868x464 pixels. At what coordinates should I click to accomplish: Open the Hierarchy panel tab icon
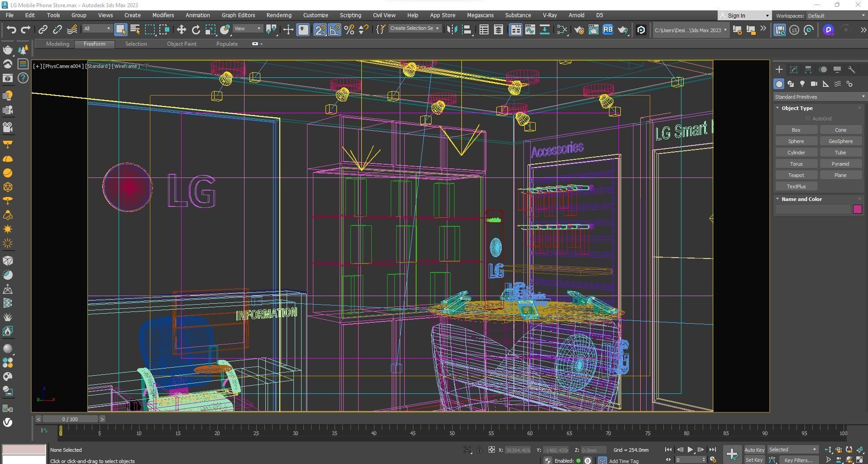tap(808, 69)
